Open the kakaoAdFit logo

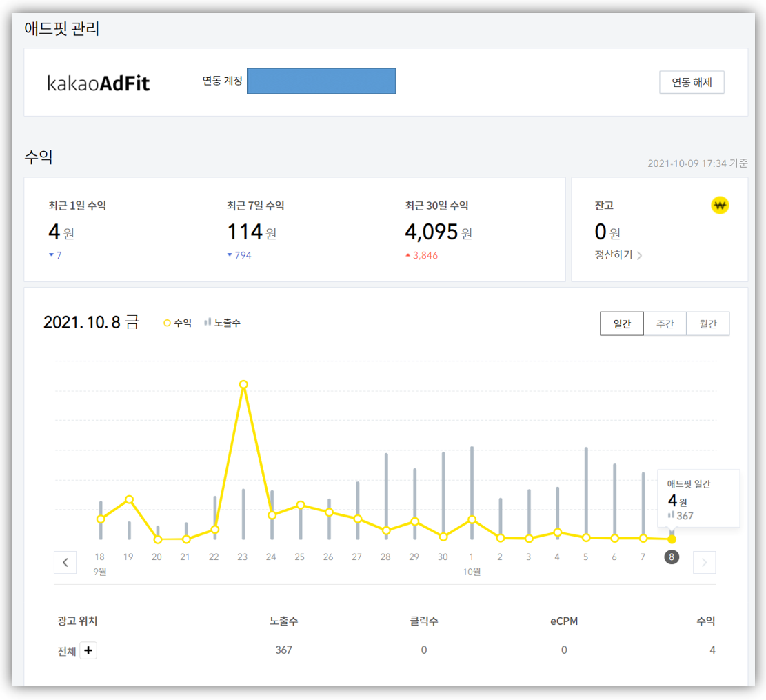click(x=98, y=83)
